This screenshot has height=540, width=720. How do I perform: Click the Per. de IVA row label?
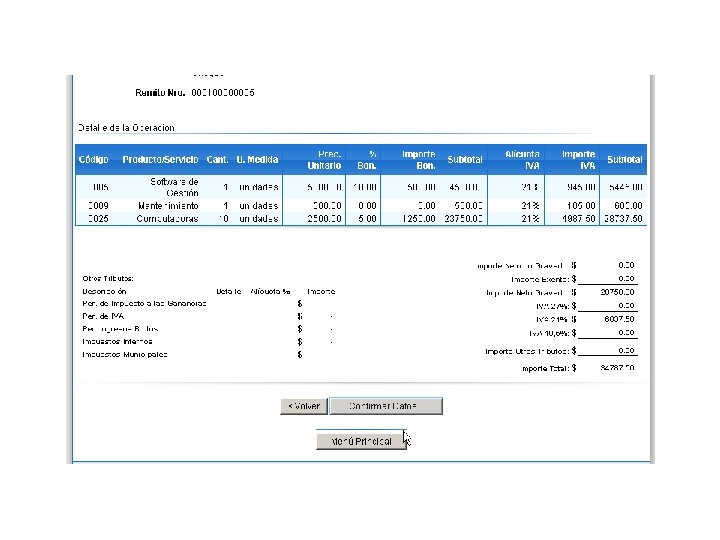(103, 316)
